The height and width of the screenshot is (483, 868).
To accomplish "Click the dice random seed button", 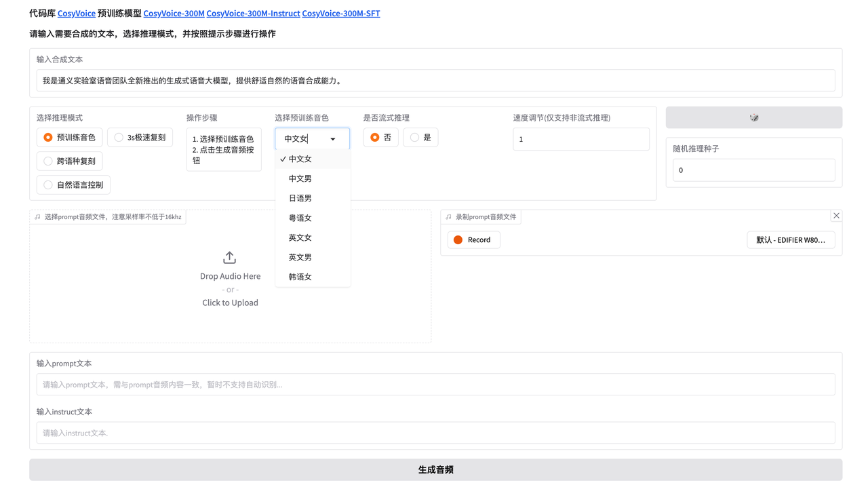I will pyautogui.click(x=753, y=117).
